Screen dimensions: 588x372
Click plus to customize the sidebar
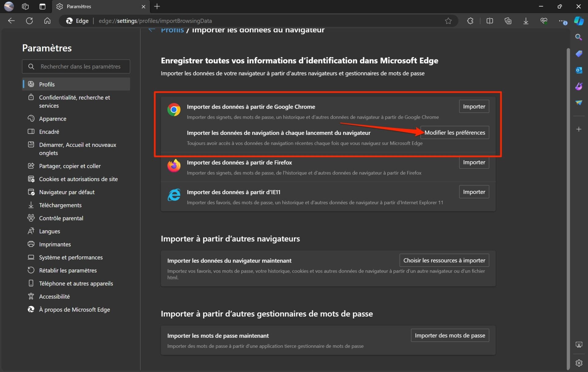click(579, 129)
